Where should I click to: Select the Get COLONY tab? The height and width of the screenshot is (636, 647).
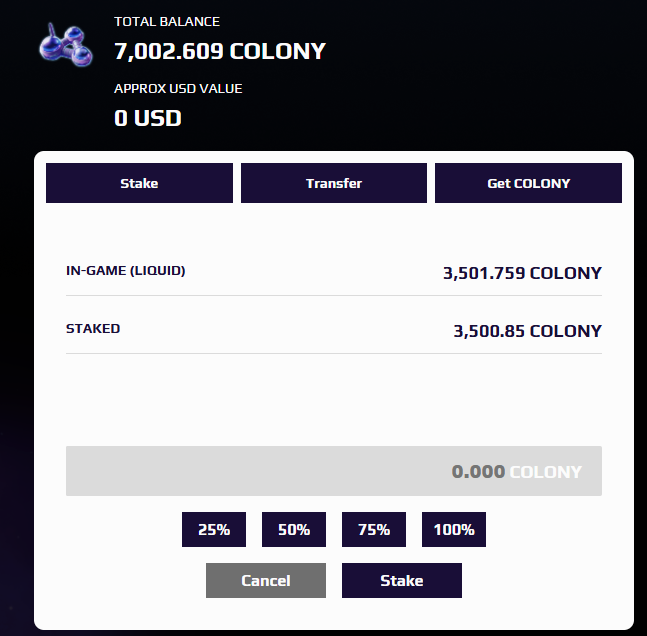[528, 183]
